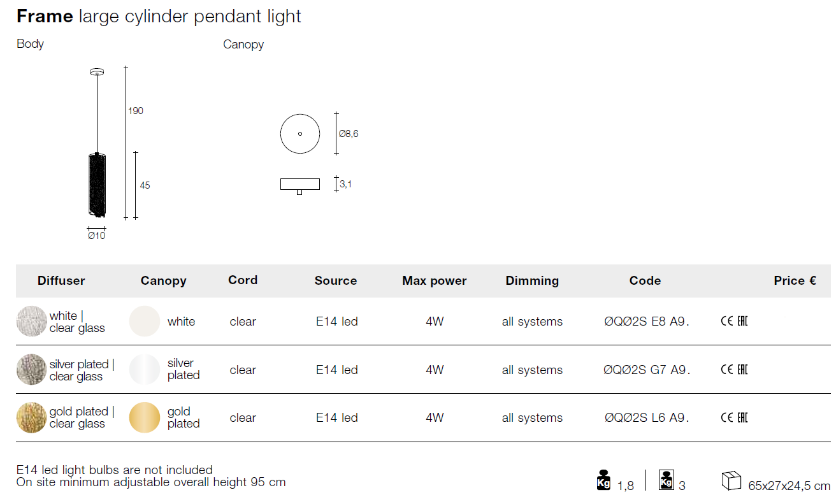
Task: Click the Diffuser column header
Action: 61,280
